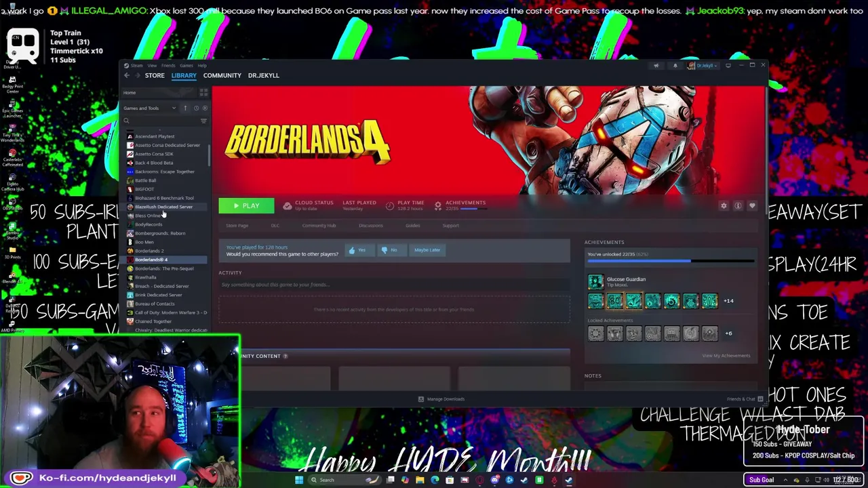Image resolution: width=868 pixels, height=488 pixels.
Task: Open View My Achievements link
Action: point(726,356)
